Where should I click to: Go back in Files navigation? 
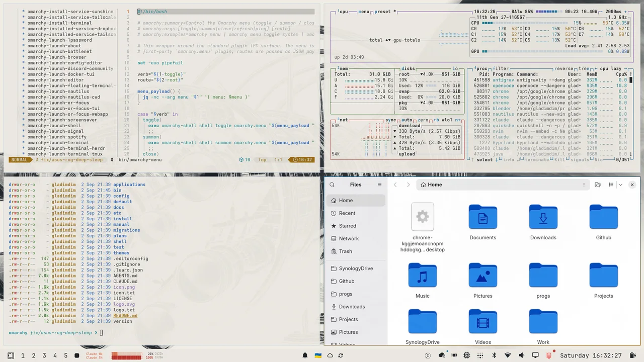(395, 185)
